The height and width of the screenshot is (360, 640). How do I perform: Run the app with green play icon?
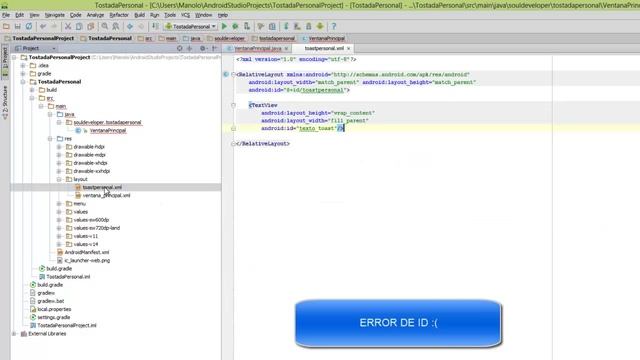click(224, 27)
